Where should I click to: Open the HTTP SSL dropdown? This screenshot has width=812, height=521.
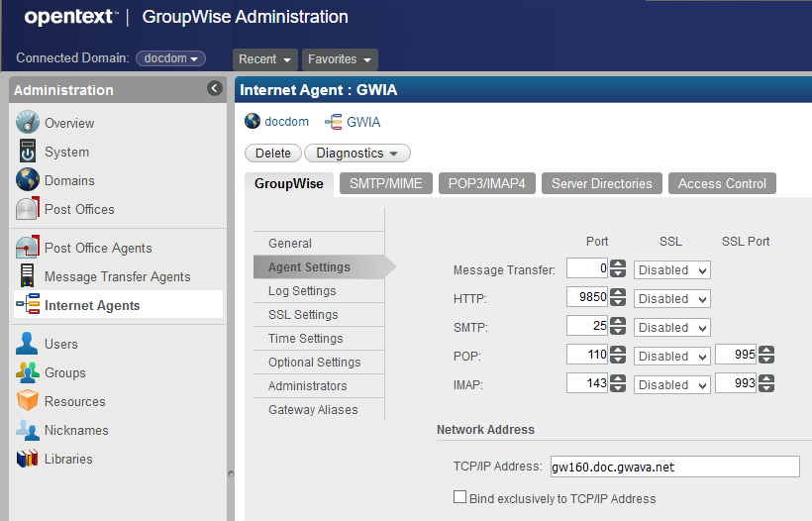point(672,298)
